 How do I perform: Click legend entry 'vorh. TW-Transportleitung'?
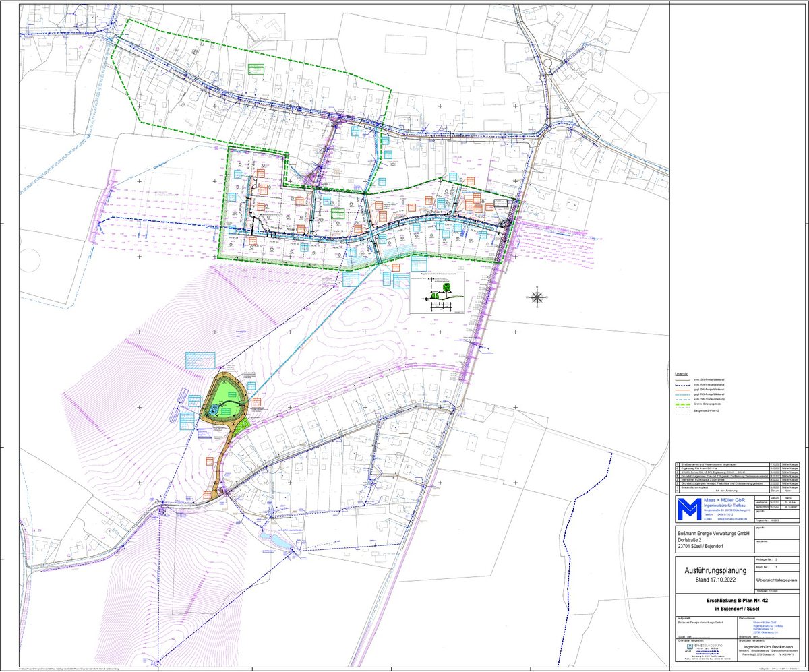[709, 399]
